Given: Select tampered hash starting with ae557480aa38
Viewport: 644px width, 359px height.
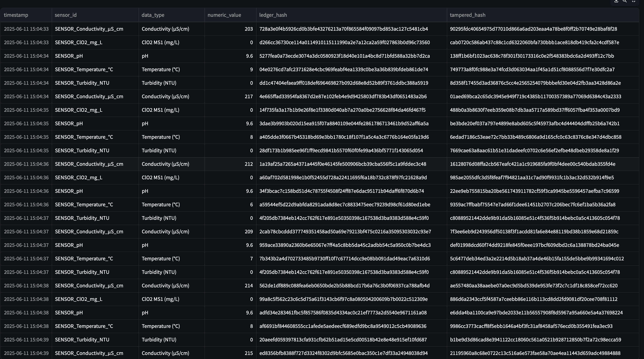Looking at the screenshot, I should [x=543, y=285].
